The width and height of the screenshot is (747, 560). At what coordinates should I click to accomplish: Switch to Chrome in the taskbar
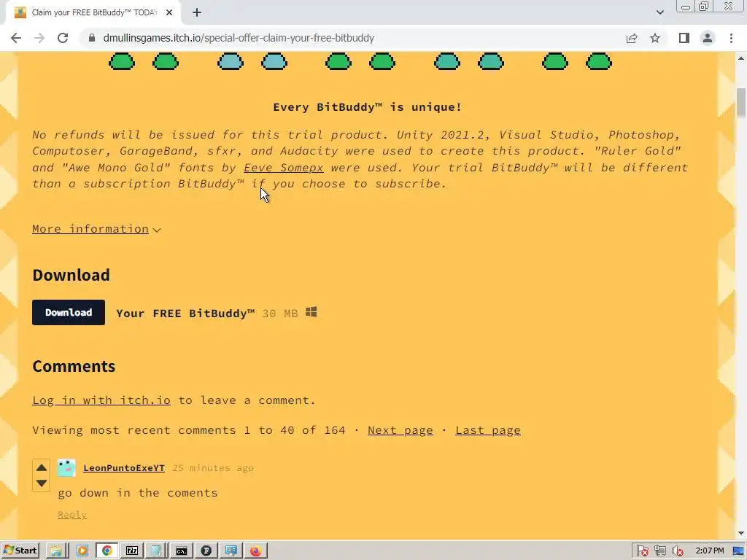(107, 551)
